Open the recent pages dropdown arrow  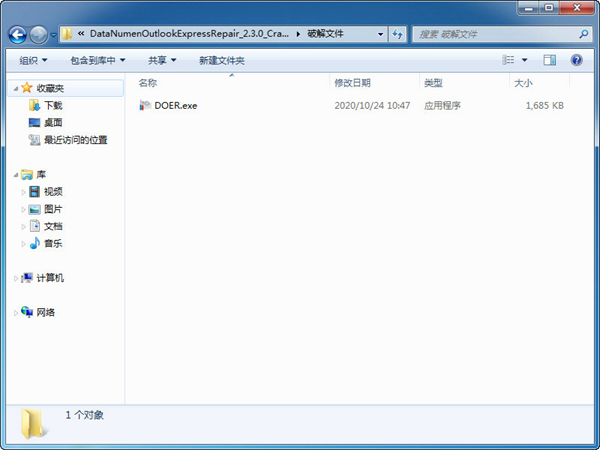pos(54,35)
